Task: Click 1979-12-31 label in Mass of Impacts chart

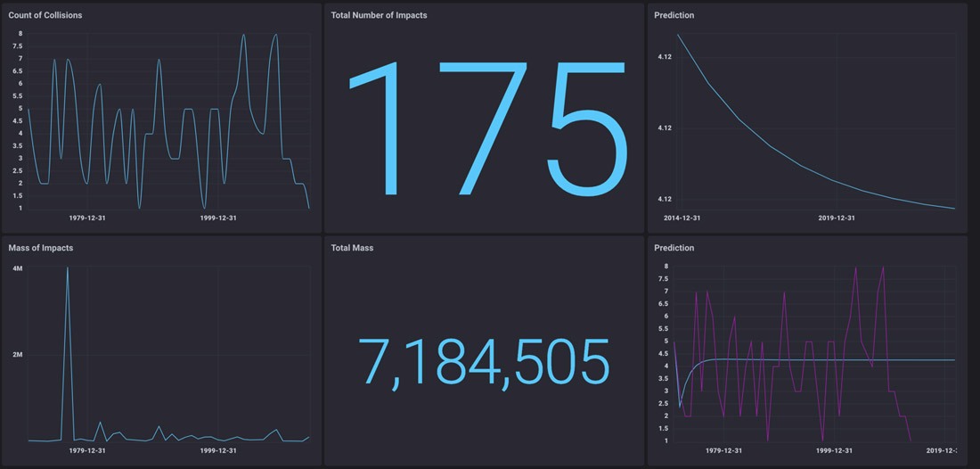Action: click(87, 451)
